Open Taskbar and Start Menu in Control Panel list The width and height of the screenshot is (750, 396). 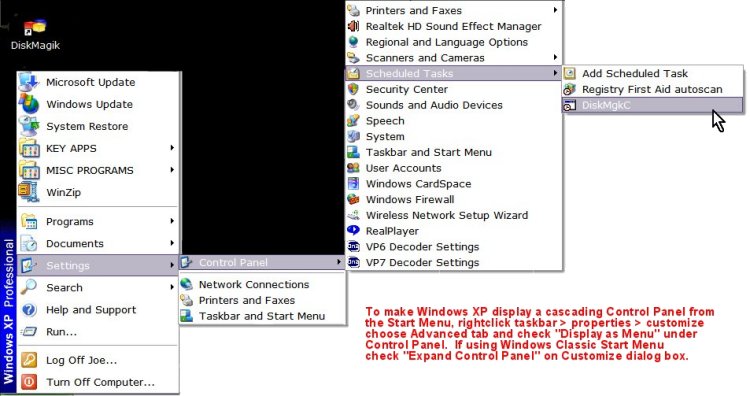[x=453, y=152]
